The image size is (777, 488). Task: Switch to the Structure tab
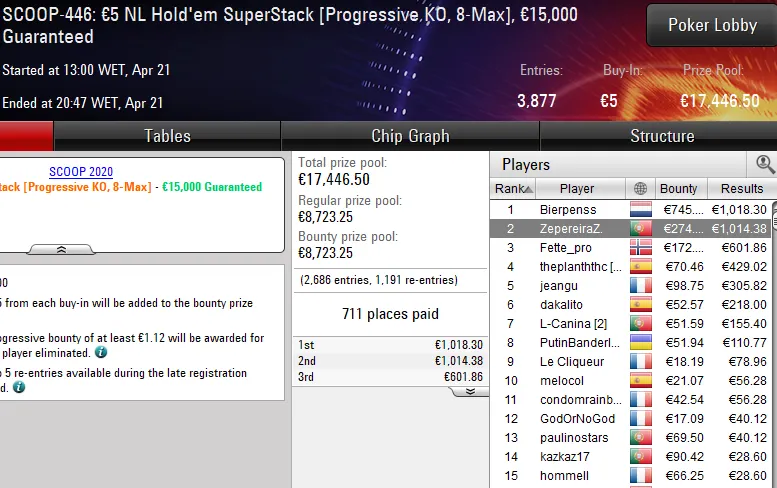(661, 136)
